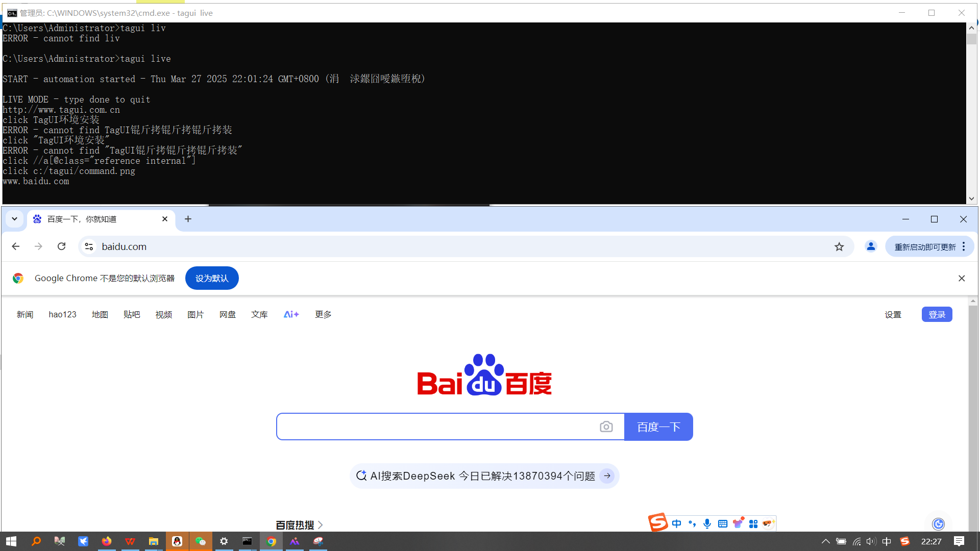Expand the tab search dropdown in Chrome
The width and height of the screenshot is (980, 551).
point(14,219)
